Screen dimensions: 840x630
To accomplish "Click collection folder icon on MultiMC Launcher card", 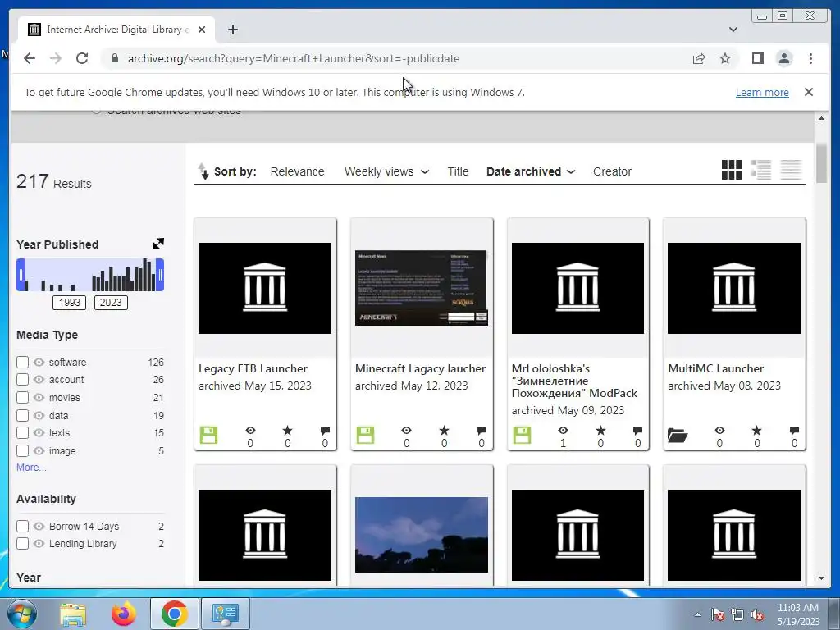I will [x=678, y=435].
